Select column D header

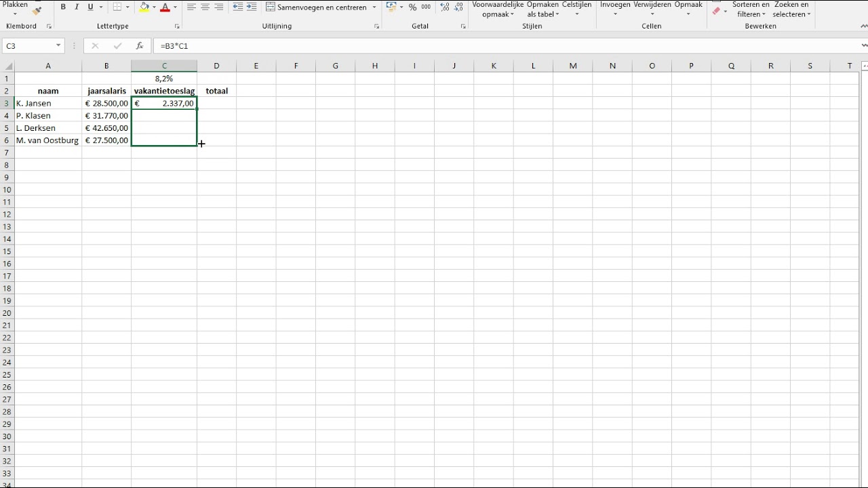216,66
